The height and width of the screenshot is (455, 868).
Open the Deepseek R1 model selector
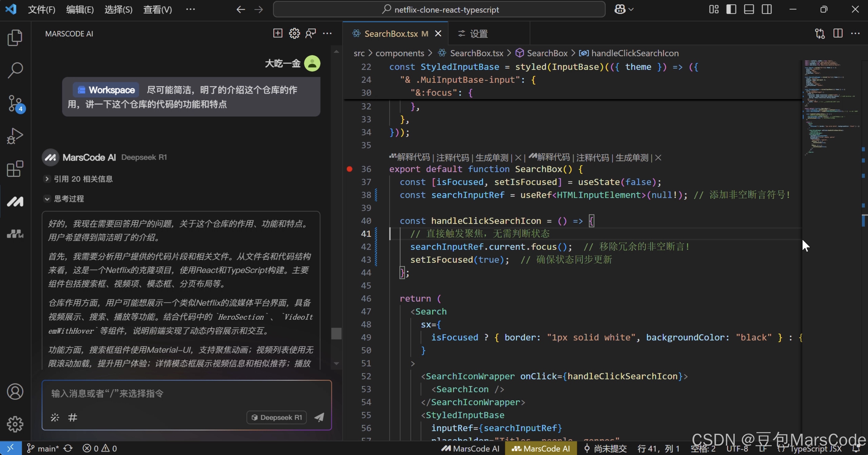pos(276,417)
